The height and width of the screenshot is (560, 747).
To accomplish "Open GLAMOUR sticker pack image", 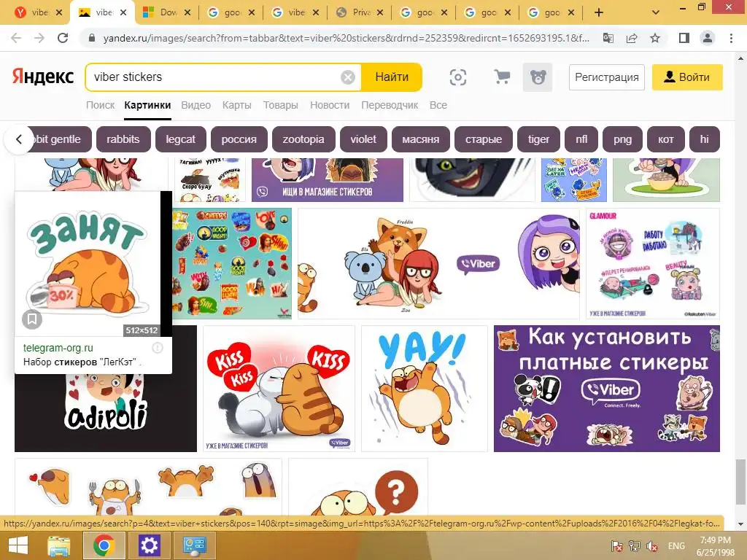I will click(x=653, y=264).
